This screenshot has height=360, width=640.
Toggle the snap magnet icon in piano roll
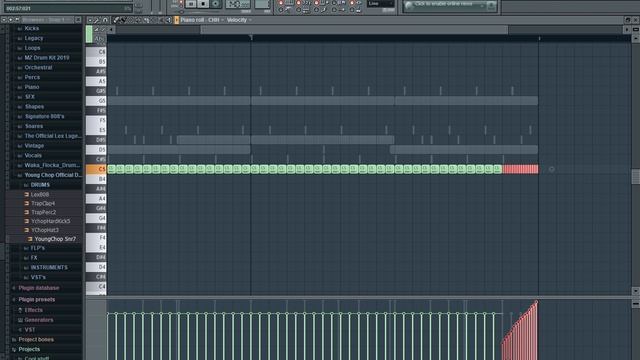tap(105, 20)
